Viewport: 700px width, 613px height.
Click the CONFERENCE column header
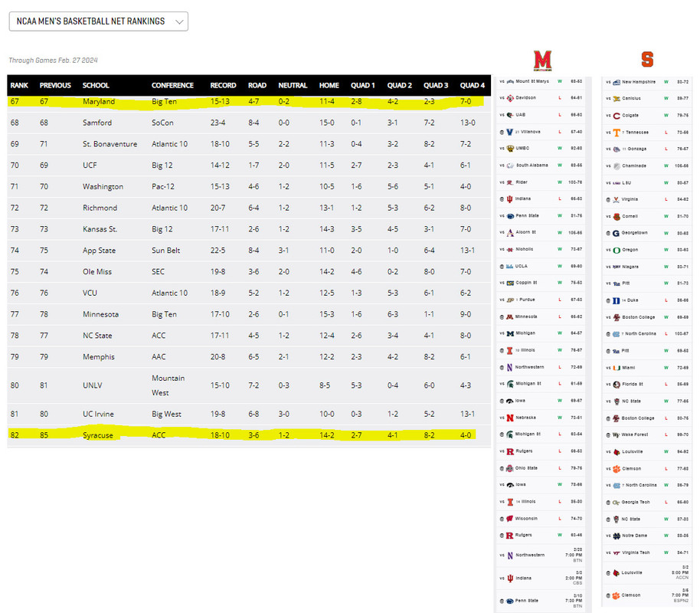[172, 85]
